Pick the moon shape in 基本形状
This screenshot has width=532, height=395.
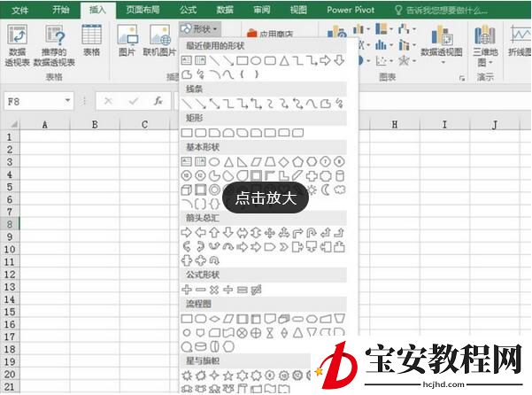click(326, 190)
